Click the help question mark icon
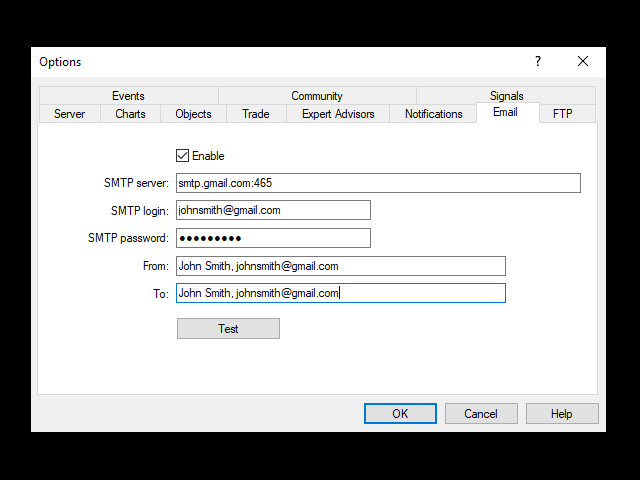This screenshot has width=640, height=480. click(x=538, y=61)
